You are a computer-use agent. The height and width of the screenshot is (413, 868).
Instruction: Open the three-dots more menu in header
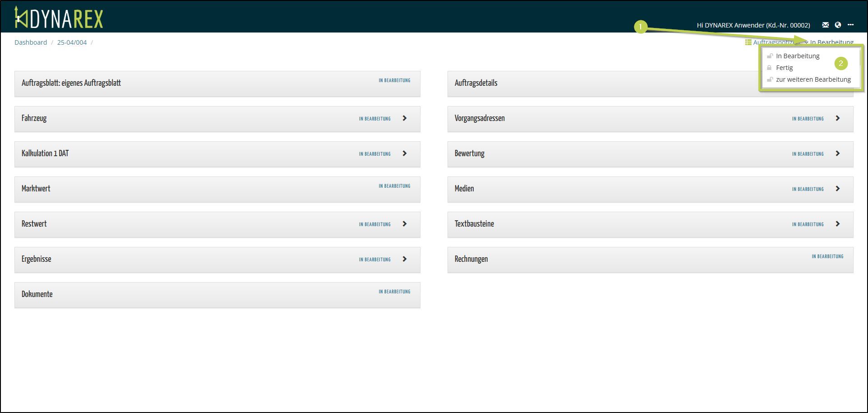[850, 25]
